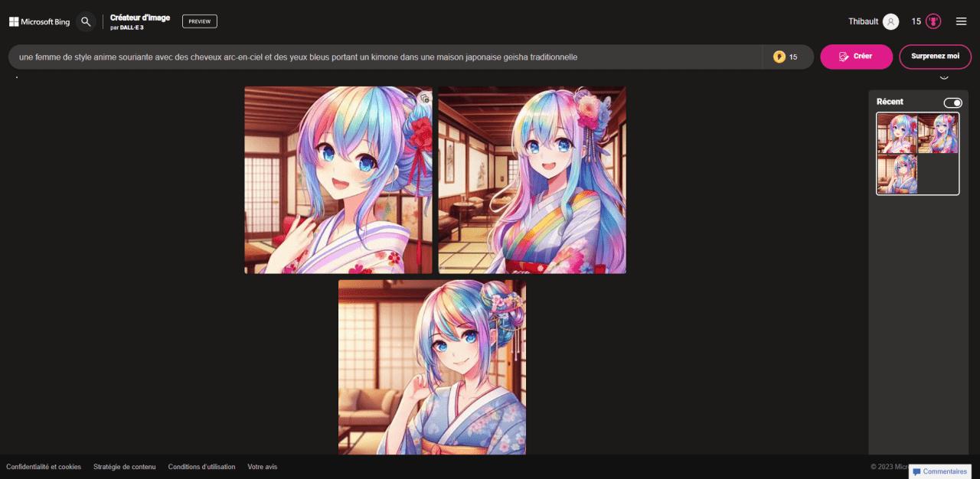This screenshot has height=479, width=980.
Task: Click the Microsoft Bing logo
Action: tap(39, 21)
